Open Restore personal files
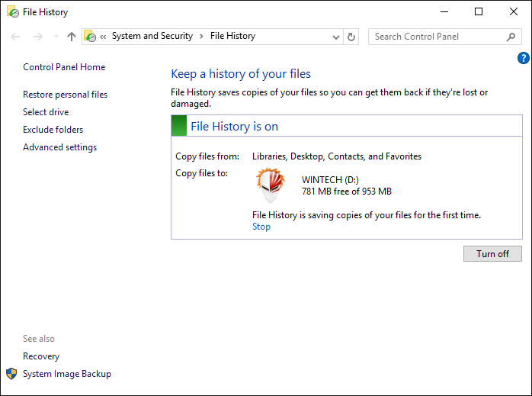 tap(65, 95)
